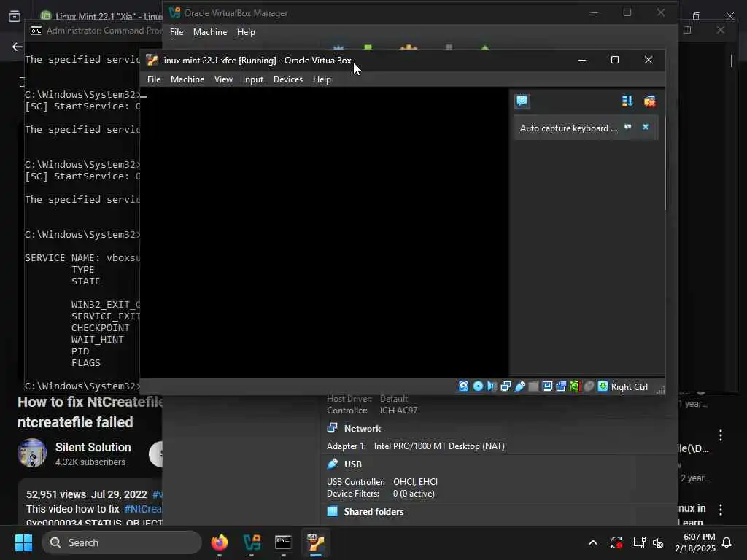
Task: Click the optical disk status icon
Action: click(x=478, y=386)
